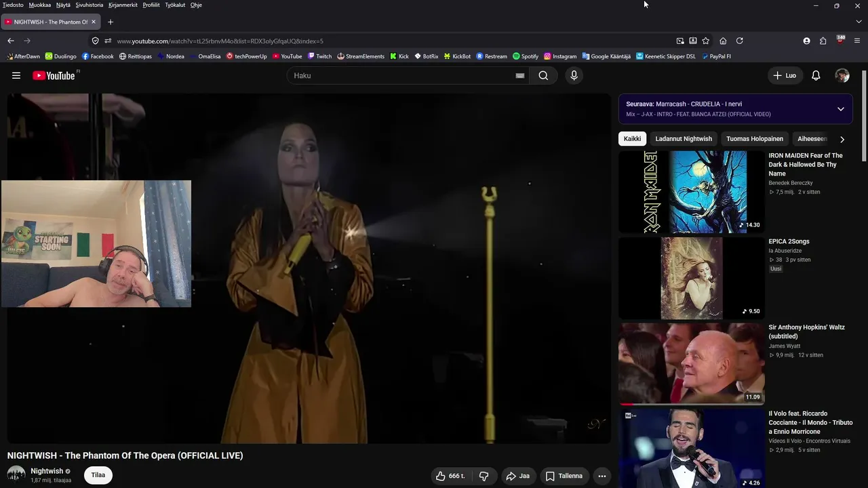This screenshot has width=868, height=488.
Task: Open the browser extensions puzzle icon
Action: coord(823,41)
